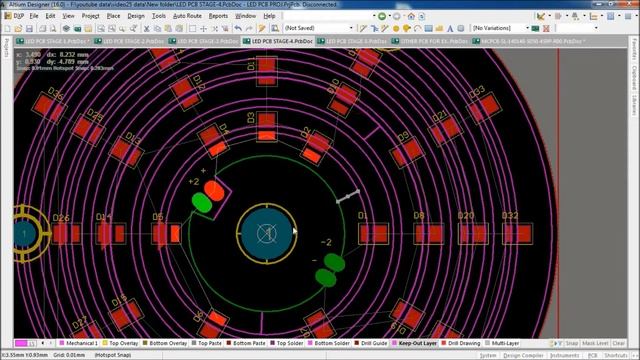Click the Redo arrow icon
640x360 pixels.
click(249, 29)
